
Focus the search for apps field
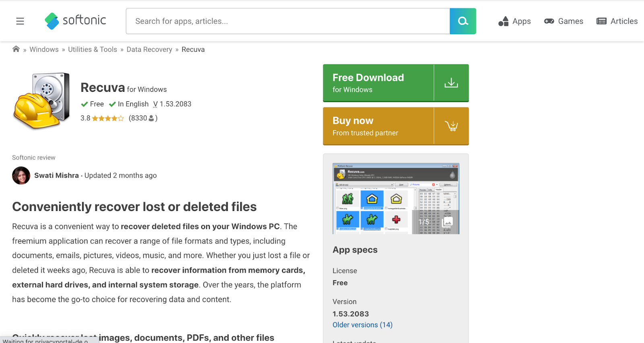click(288, 21)
